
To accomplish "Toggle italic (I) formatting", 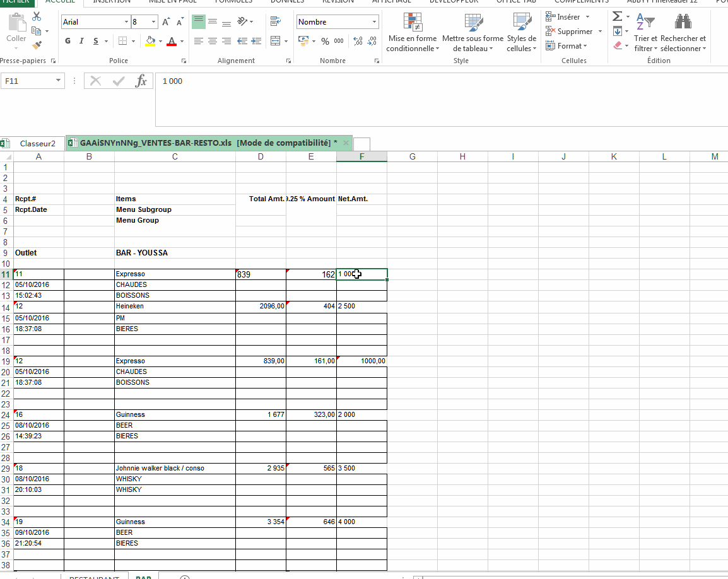I will coord(82,42).
